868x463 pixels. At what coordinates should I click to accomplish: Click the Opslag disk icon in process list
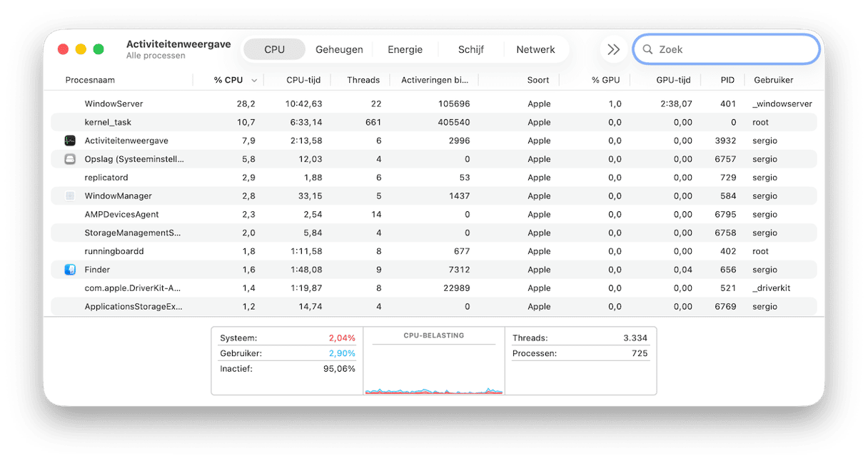(x=70, y=159)
